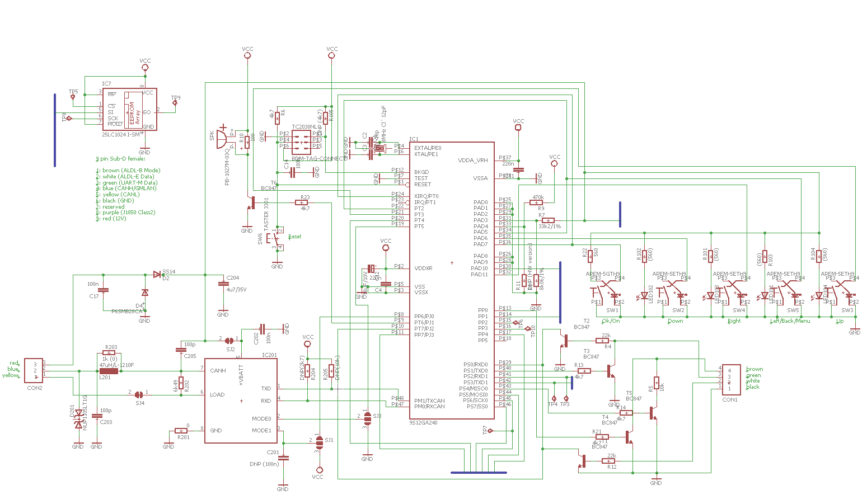Screen dimensions: 867x504
Task: Click the SJ4 solder jumper
Action: [139, 394]
